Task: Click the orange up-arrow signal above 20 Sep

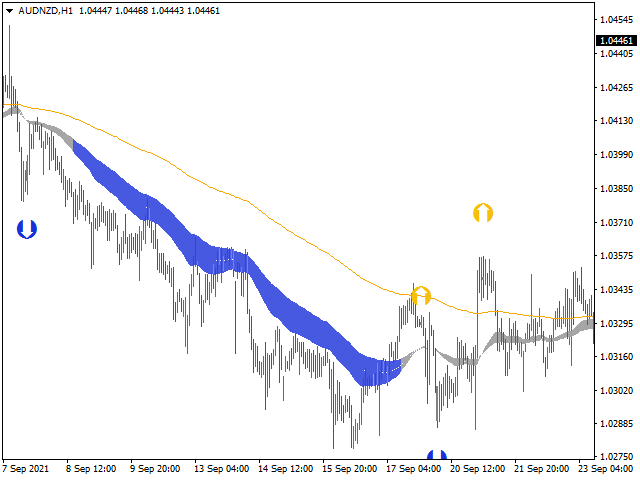Action: 483,213
